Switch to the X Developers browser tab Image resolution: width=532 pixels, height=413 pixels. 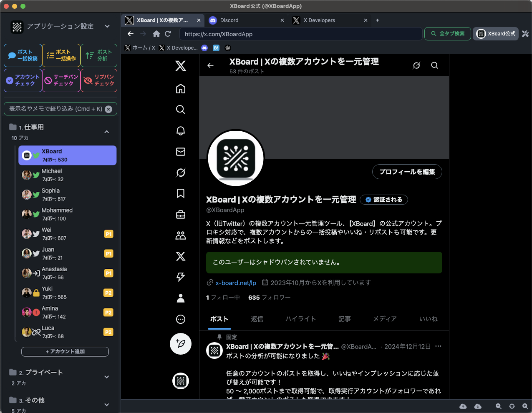[x=330, y=20]
